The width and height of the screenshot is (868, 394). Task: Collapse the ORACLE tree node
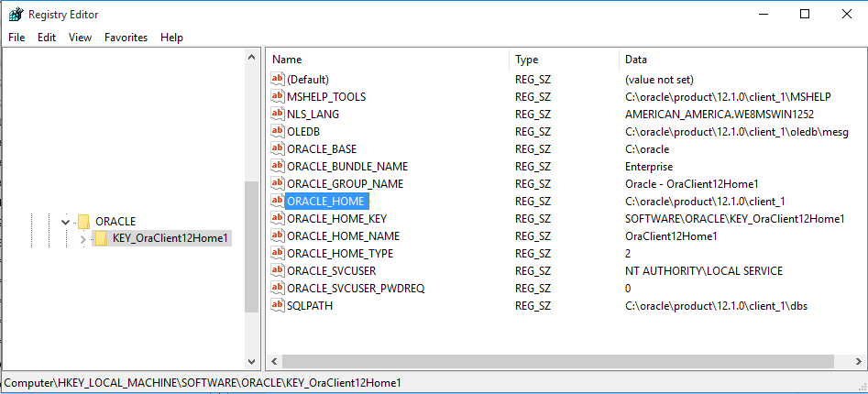coord(65,221)
